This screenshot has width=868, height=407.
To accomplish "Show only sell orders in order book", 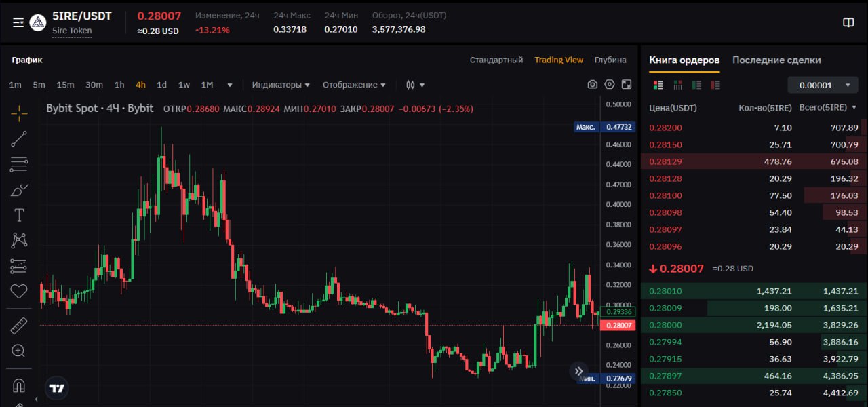I will [715, 85].
